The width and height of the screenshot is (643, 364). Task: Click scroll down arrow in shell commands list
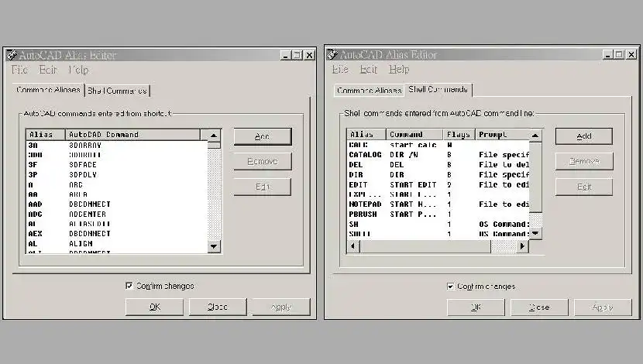point(535,234)
